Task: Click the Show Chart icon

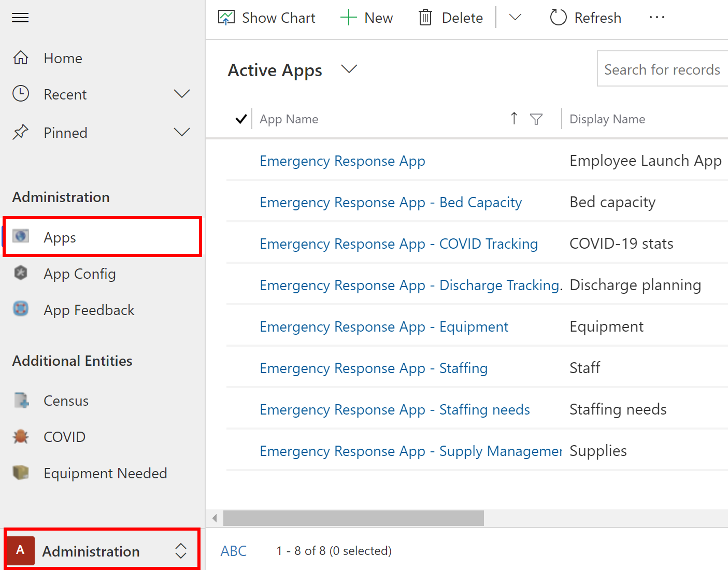Action: pos(226,18)
